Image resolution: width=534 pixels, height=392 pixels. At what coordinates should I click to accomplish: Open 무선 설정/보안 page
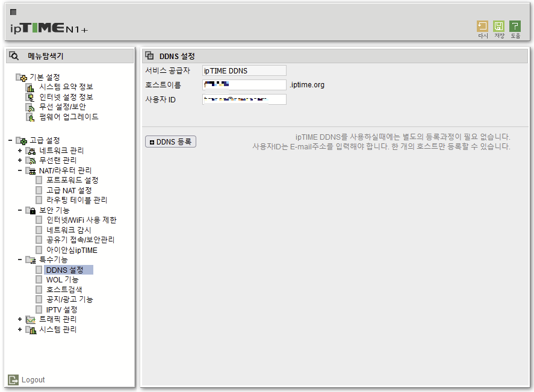pos(63,107)
